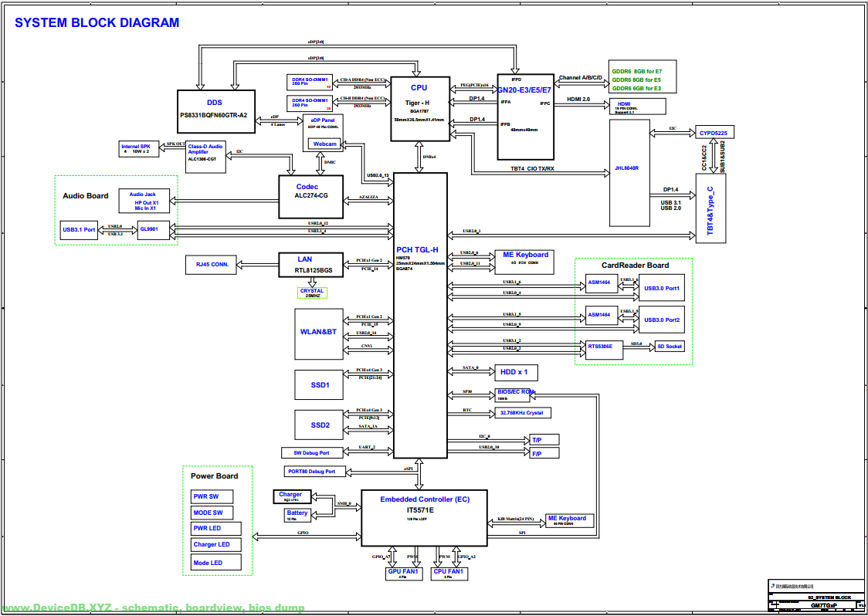Select the SD Socket block

pos(670,347)
